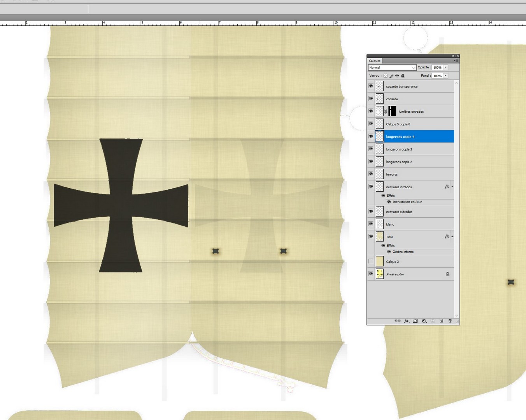
Task: Collapse the Calques panel with double-arrow icon
Action: click(x=453, y=56)
